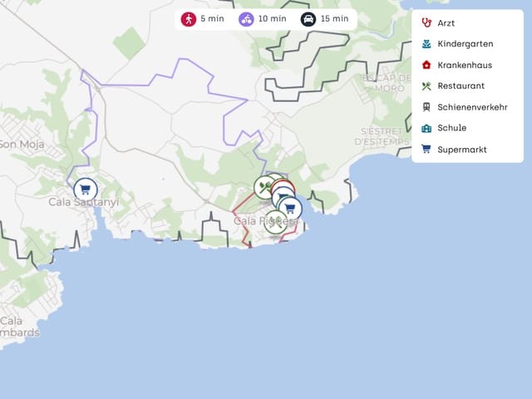Click the Kindergarten icon in legend
Image resolution: width=532 pixels, height=399 pixels.
426,44
